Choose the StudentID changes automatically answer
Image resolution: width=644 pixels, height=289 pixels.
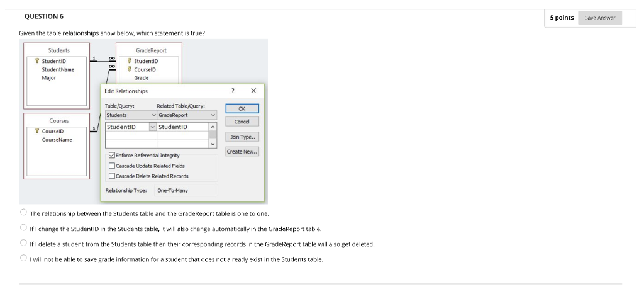click(24, 227)
